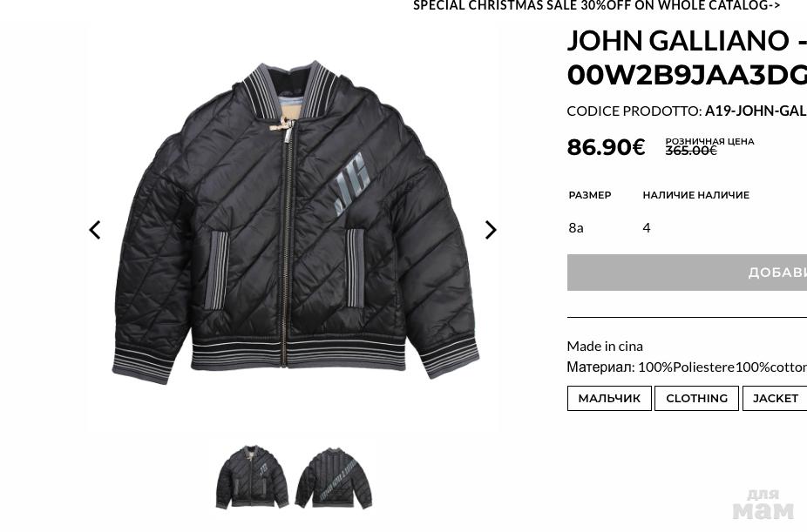
Task: Click the Made in cina description text
Action: pos(605,346)
